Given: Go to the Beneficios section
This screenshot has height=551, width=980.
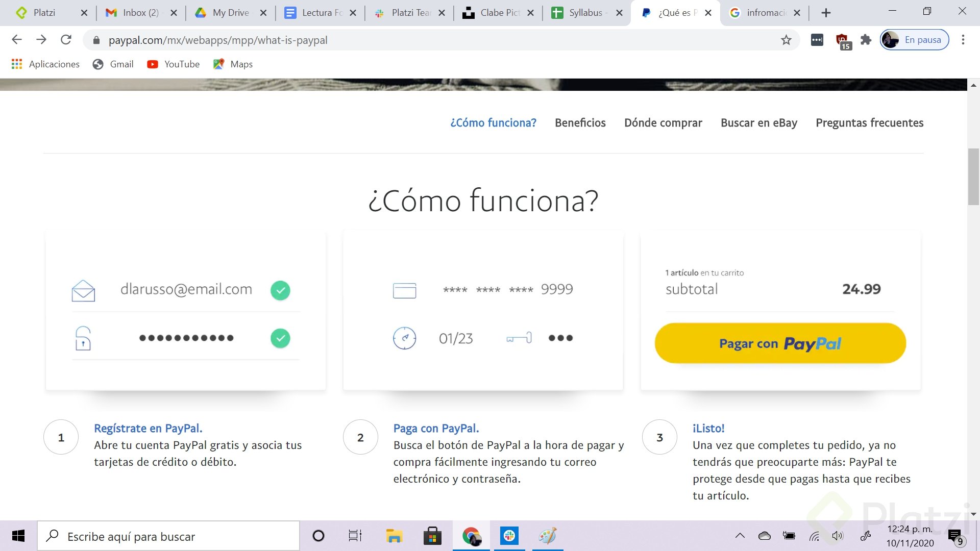Looking at the screenshot, I should 580,123.
